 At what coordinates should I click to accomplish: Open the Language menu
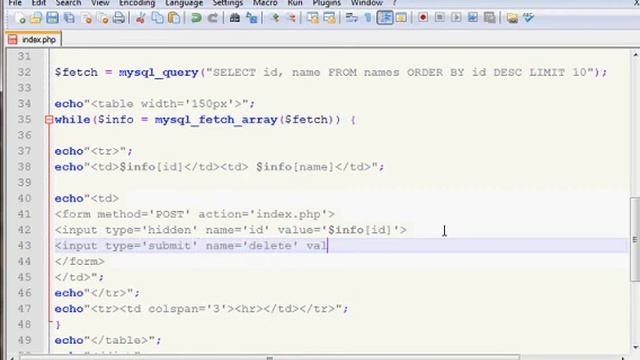184,3
